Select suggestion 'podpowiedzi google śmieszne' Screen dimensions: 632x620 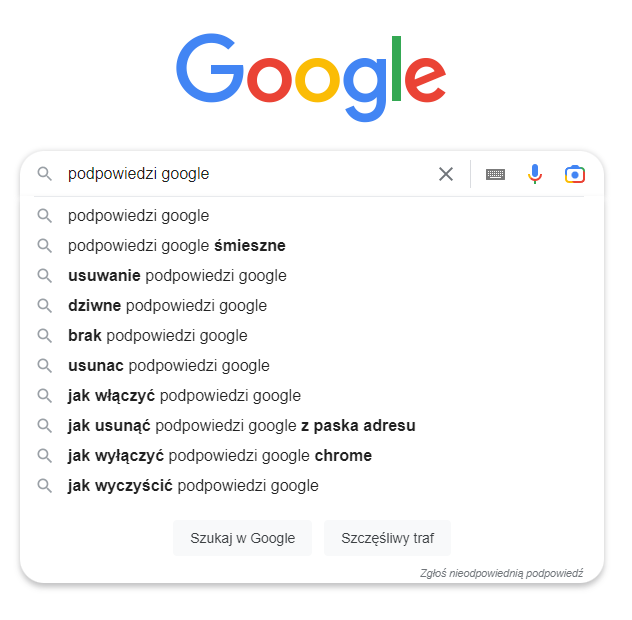177,245
